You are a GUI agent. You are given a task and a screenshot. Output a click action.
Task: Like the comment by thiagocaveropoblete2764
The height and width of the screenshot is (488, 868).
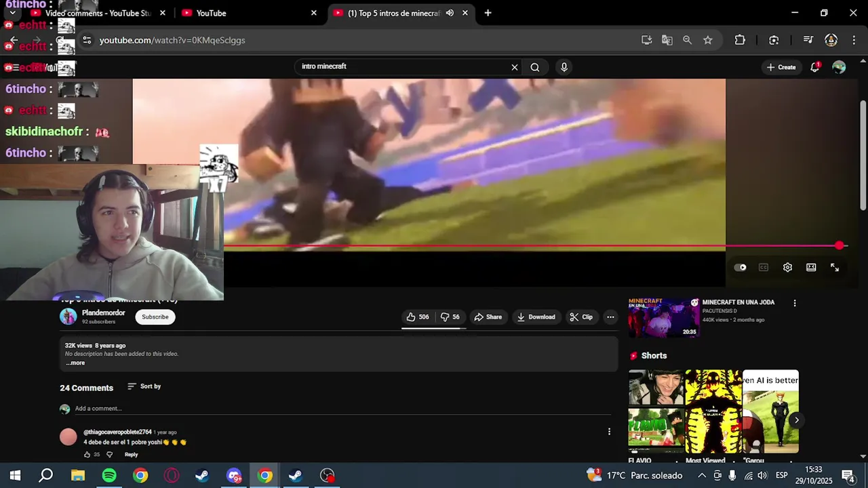click(87, 455)
